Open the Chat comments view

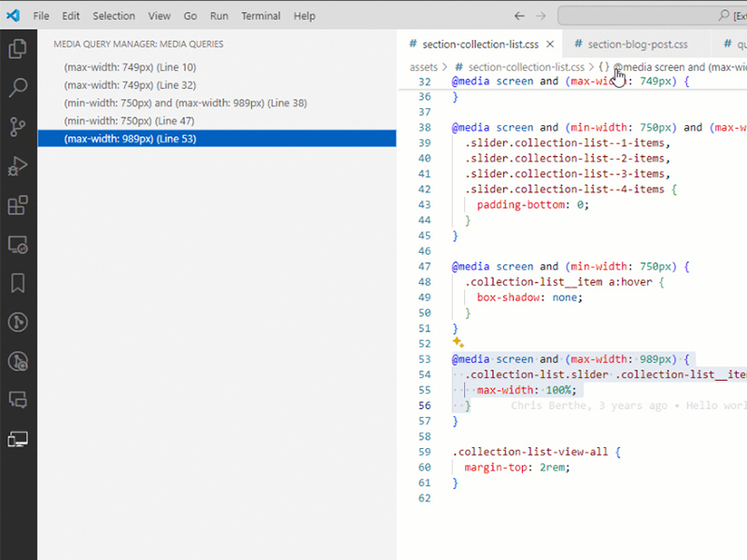(x=18, y=400)
